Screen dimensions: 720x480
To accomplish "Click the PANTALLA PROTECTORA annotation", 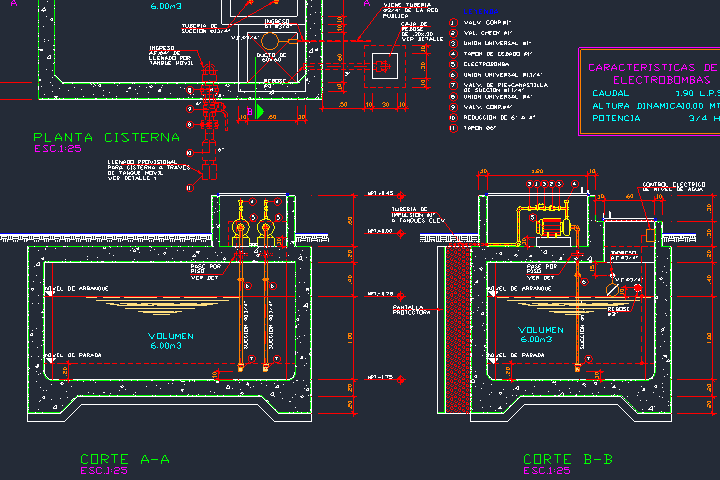I will (x=411, y=310).
